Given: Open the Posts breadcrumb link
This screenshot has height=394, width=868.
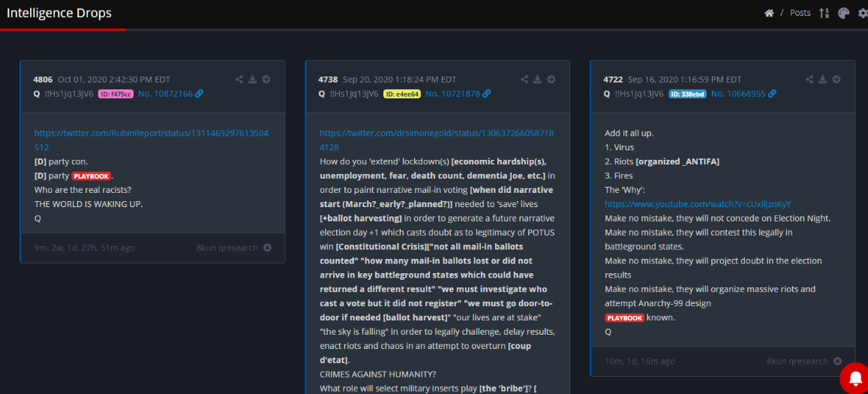Looking at the screenshot, I should (x=800, y=13).
